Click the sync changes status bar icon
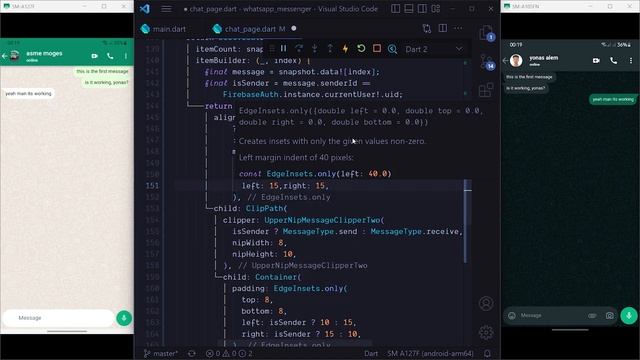640x360 pixels. pos(191,353)
